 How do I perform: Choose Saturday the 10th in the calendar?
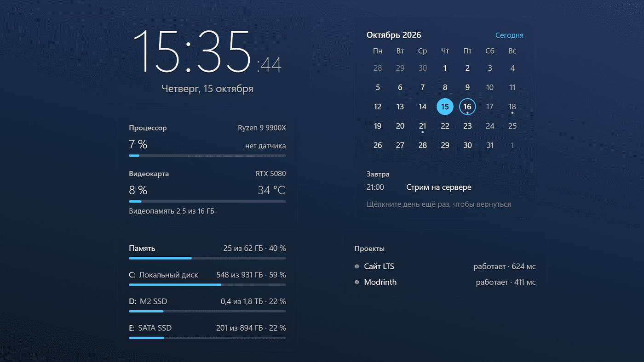(490, 87)
